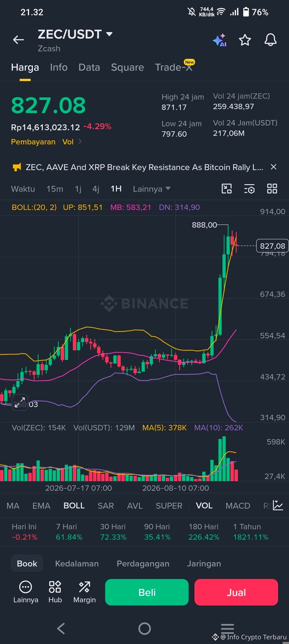The image size is (289, 644).
Task: Enable the EMA indicator
Action: pos(41,505)
